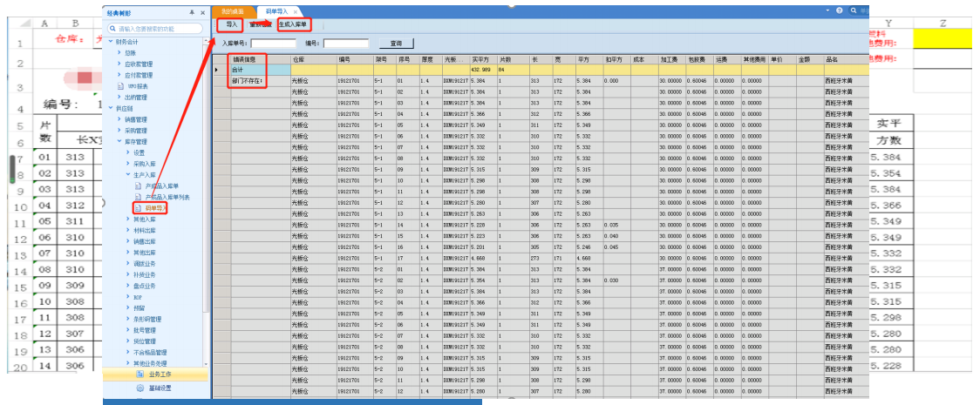Close the 码单导入 tab
Image resolution: width=980 pixels, height=405 pixels.
pos(296,11)
